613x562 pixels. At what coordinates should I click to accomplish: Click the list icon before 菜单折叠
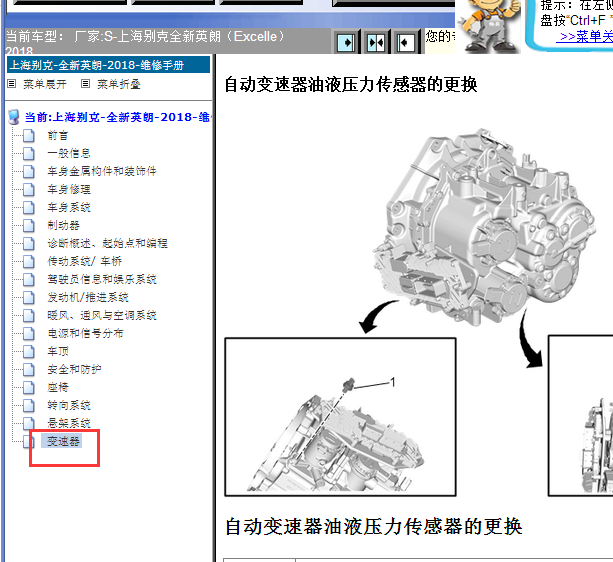point(85,84)
